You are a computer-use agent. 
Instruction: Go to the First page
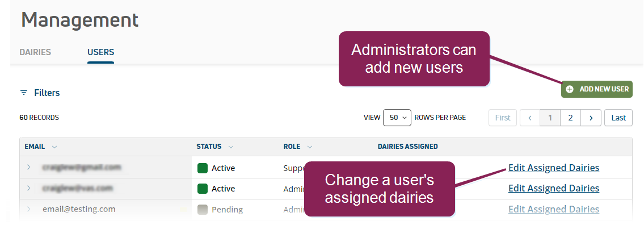(503, 118)
